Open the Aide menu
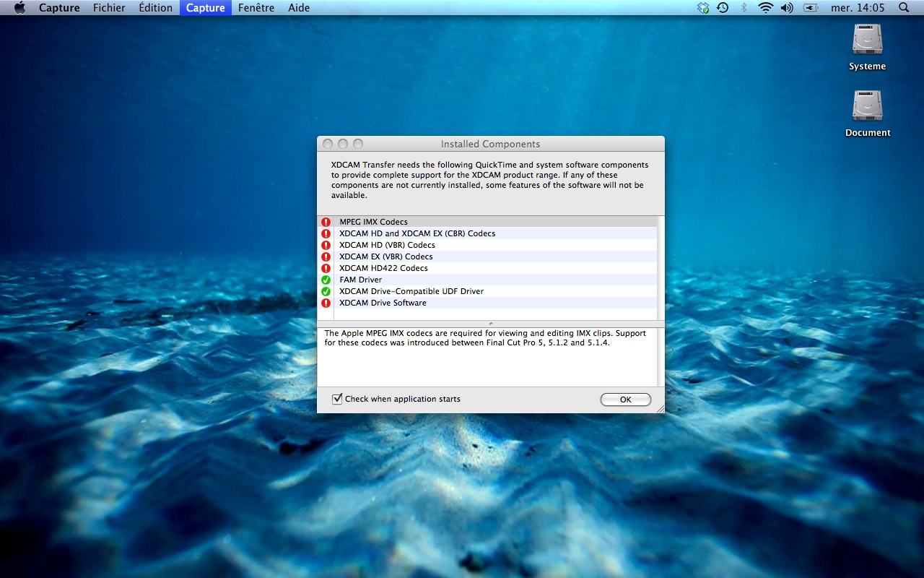 click(299, 8)
